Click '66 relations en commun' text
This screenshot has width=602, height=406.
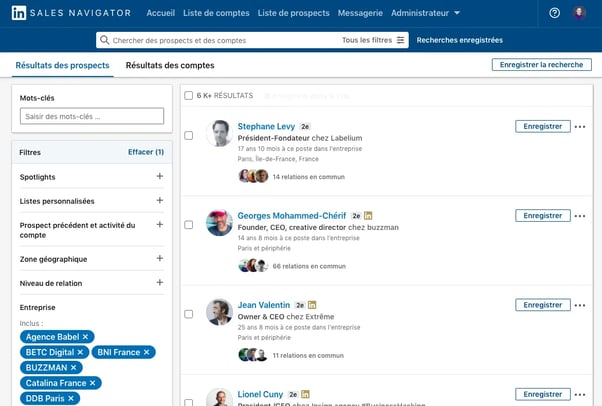pos(309,266)
